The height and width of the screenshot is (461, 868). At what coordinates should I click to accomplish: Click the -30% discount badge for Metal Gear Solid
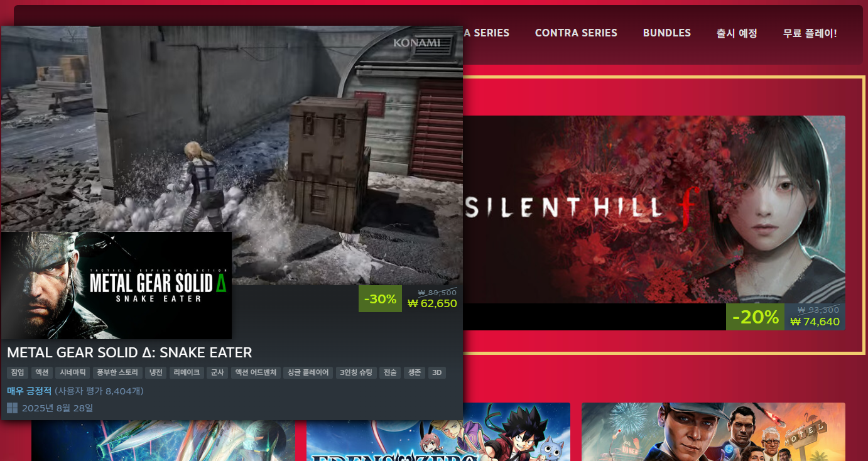380,299
